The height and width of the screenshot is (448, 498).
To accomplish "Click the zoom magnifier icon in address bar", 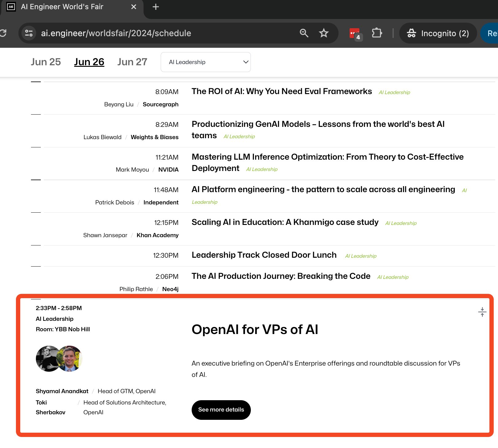I will (x=304, y=33).
